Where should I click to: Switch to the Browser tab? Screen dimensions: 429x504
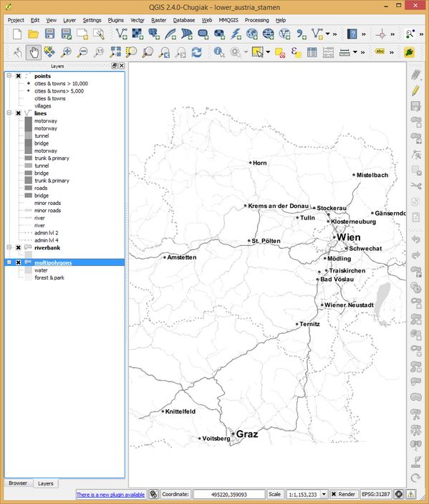click(18, 483)
